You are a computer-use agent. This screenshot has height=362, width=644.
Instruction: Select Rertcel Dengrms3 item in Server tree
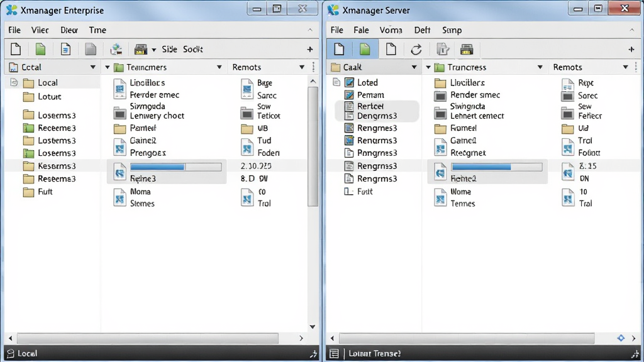377,111
